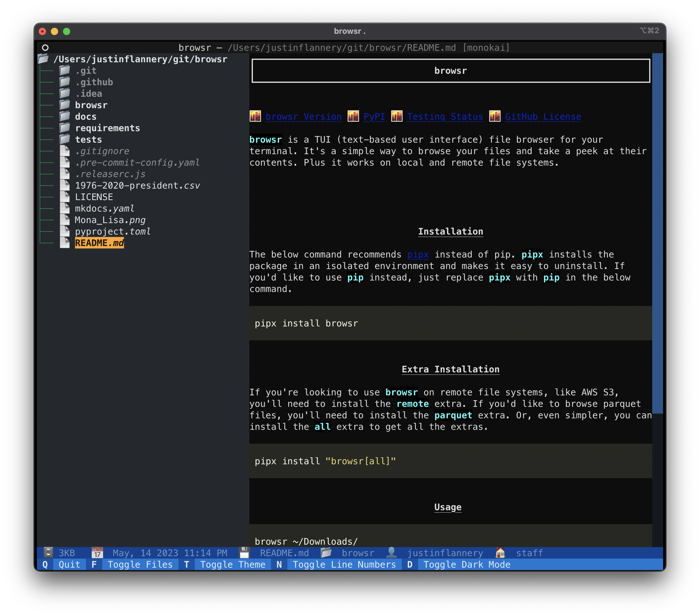Click the badge image before PyPI link
Screen dimensions: 700x616
tap(353, 116)
